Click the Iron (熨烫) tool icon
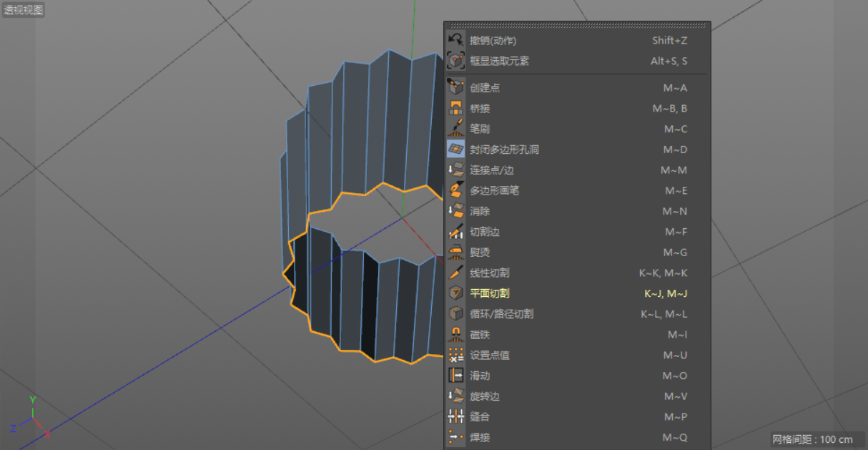 point(455,253)
